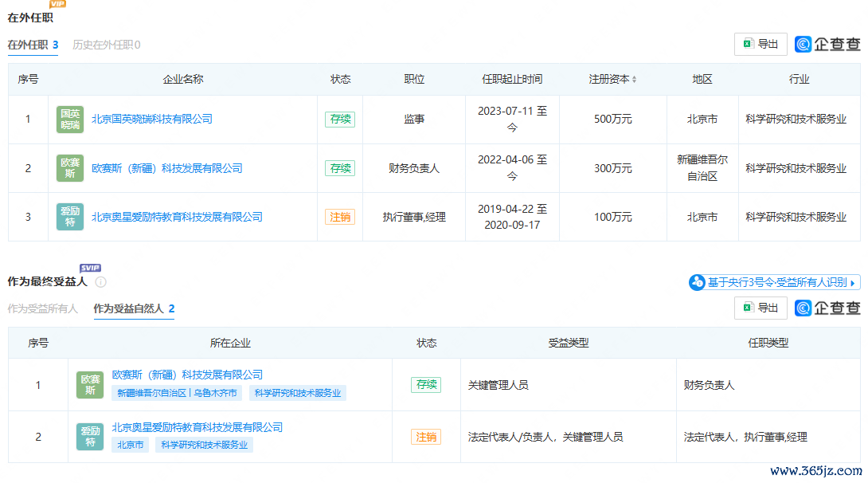868x483 pixels.
Task: Open 欧赛斯（新疆）科技发展有限公司 in the 在外任职 table
Action: (166, 168)
